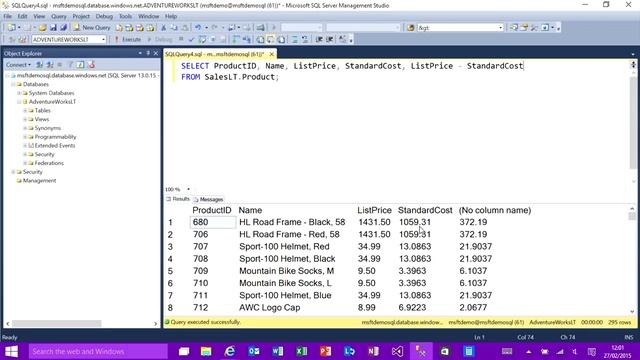This screenshot has height=360, width=640.
Task: Switch to the Results tab
Action: (178, 199)
